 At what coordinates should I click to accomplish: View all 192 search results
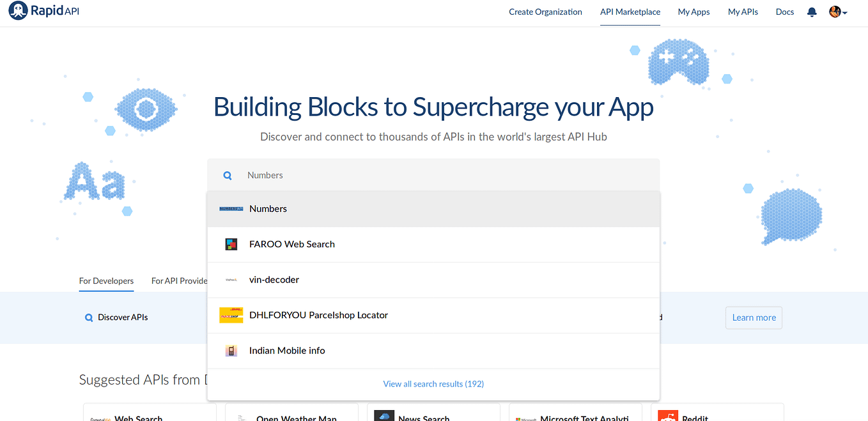433,383
